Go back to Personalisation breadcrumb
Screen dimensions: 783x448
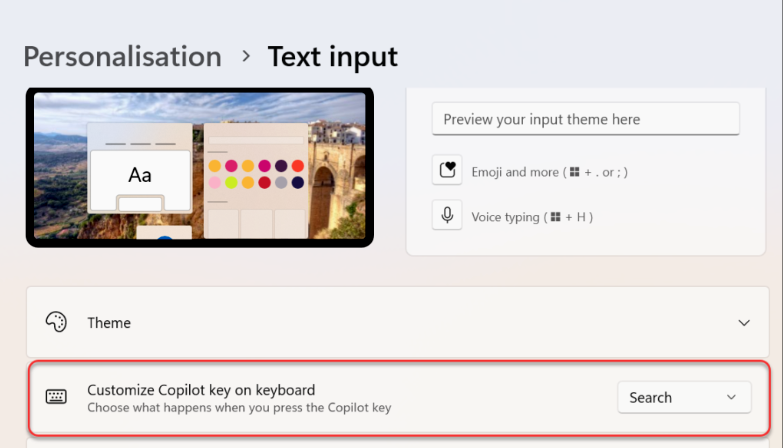[122, 57]
